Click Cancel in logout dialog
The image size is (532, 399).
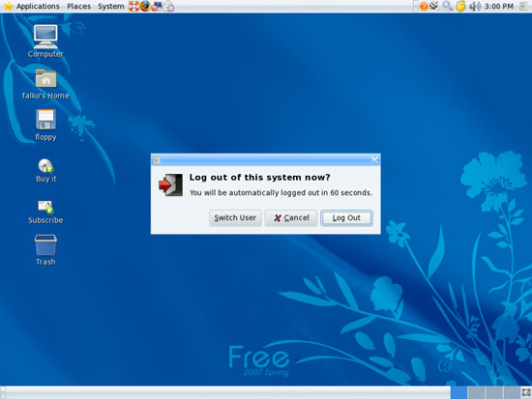[x=291, y=218]
